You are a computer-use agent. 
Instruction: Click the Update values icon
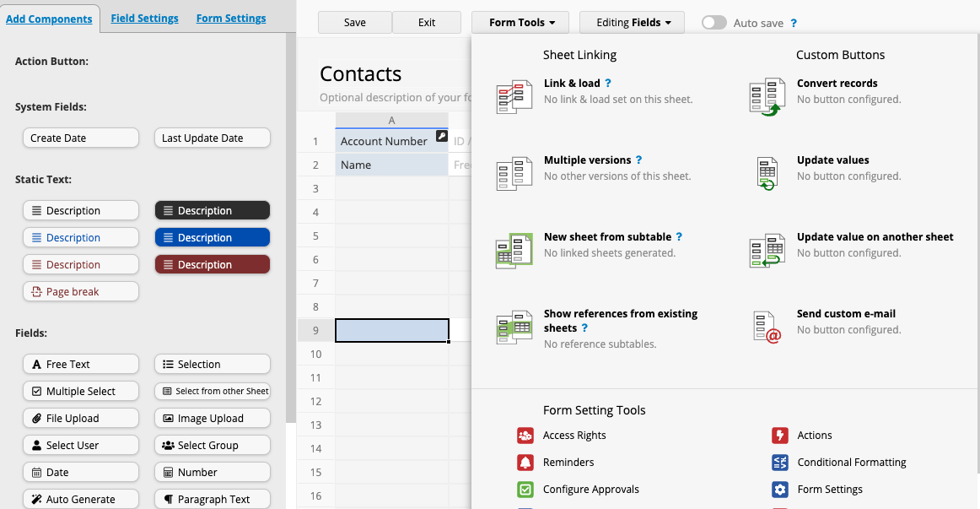(x=766, y=172)
